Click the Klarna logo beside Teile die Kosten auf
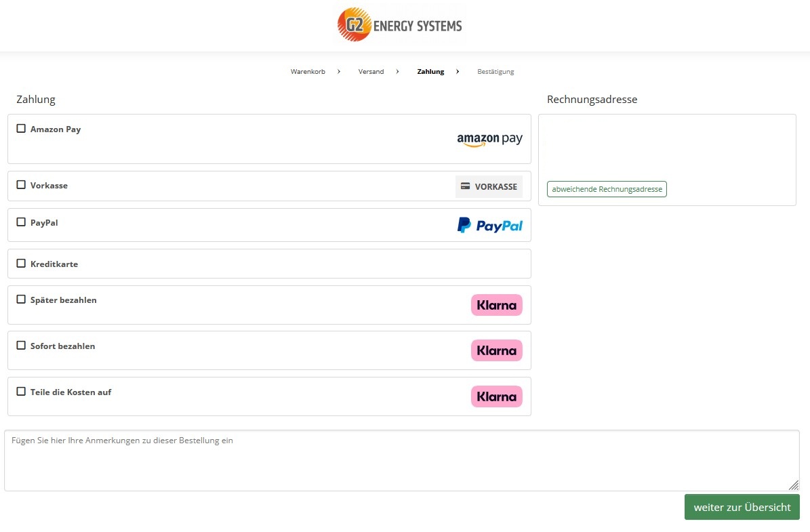810x532 pixels. (x=496, y=396)
